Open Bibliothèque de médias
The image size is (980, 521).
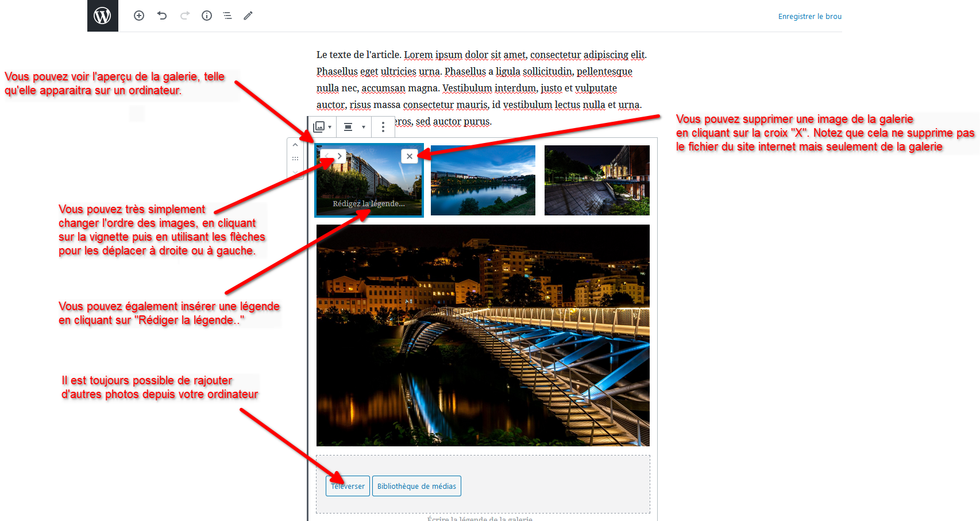click(416, 486)
